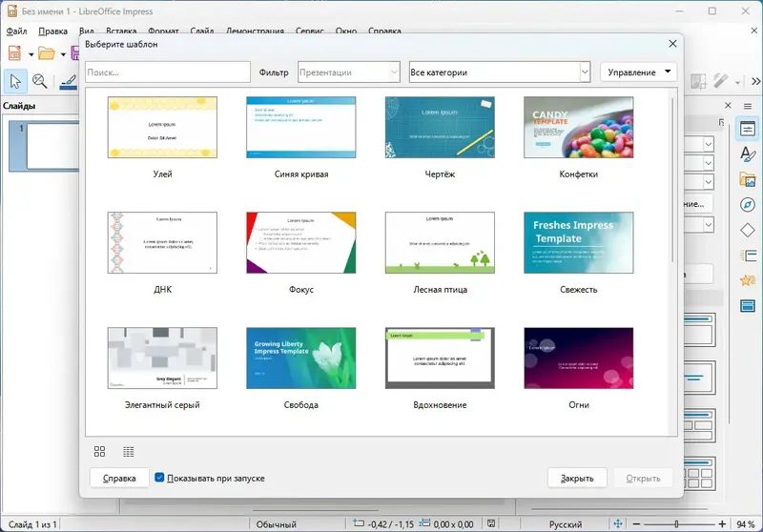Image resolution: width=763 pixels, height=532 pixels.
Task: Select the Lights (Огни) template
Action: pyautogui.click(x=579, y=358)
